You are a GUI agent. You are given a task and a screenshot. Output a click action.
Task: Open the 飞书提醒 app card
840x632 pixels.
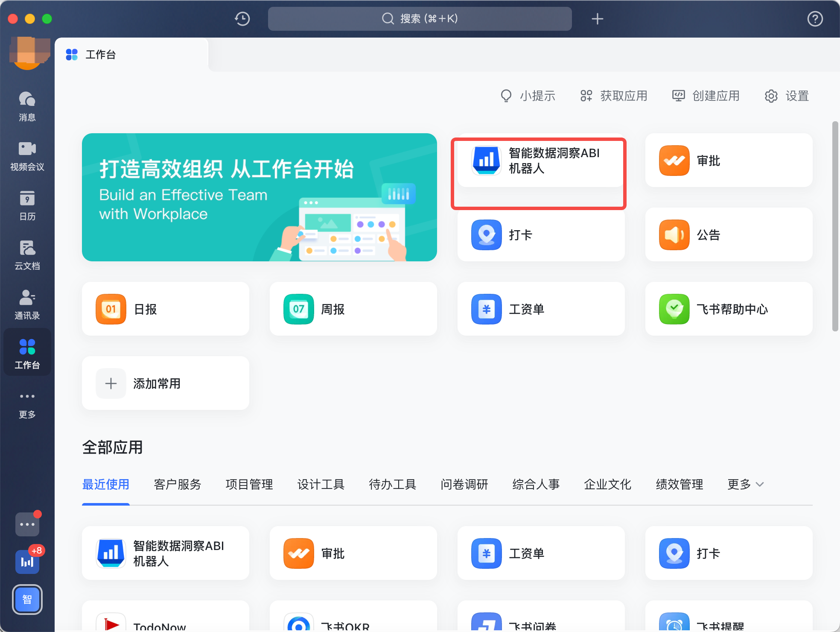click(x=729, y=616)
